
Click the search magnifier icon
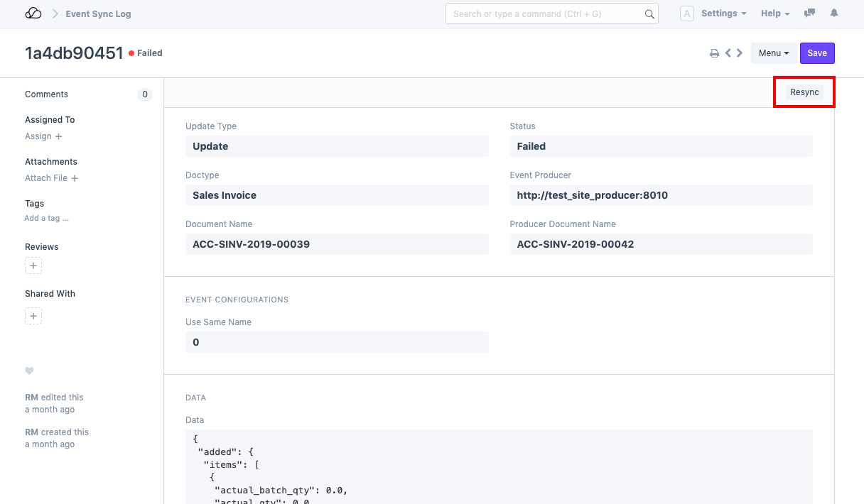tap(649, 13)
